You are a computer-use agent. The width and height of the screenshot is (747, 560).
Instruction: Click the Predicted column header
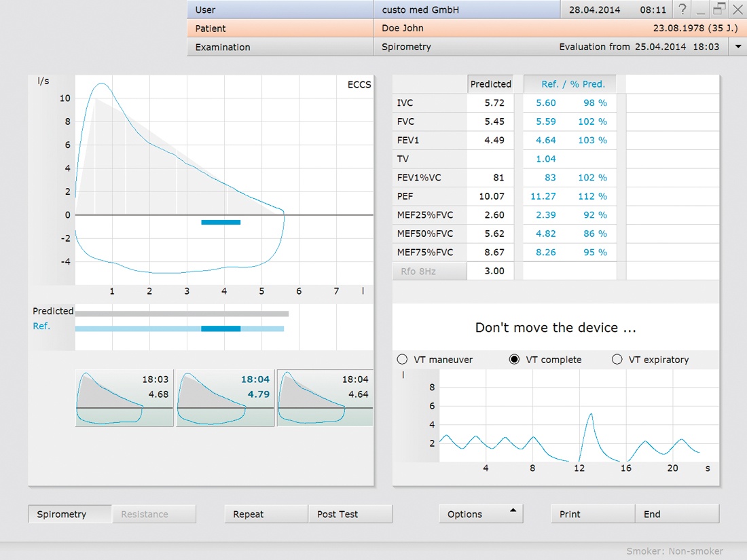491,84
